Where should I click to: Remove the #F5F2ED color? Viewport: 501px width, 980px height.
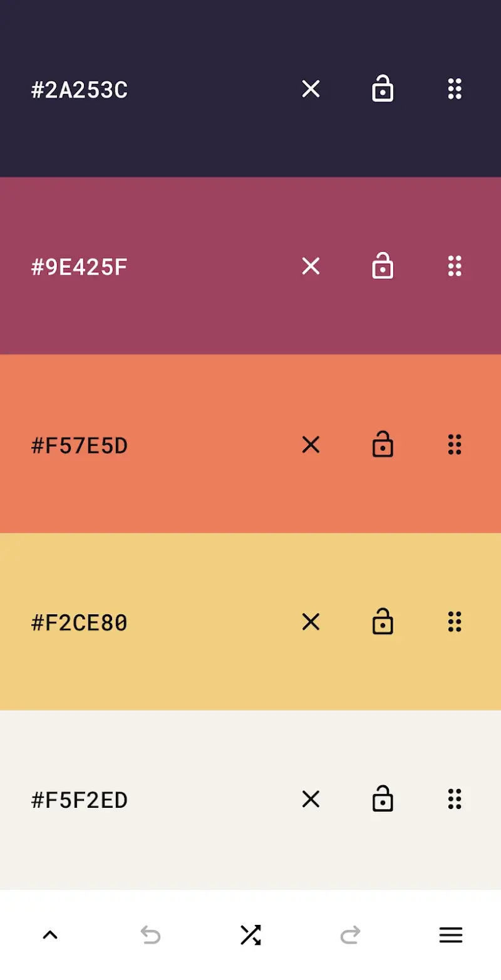click(311, 800)
